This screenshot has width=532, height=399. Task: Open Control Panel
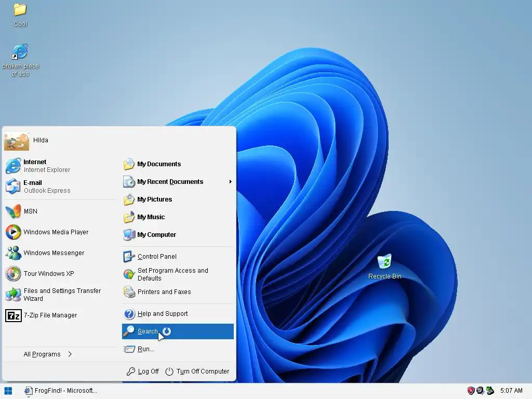[178, 257]
